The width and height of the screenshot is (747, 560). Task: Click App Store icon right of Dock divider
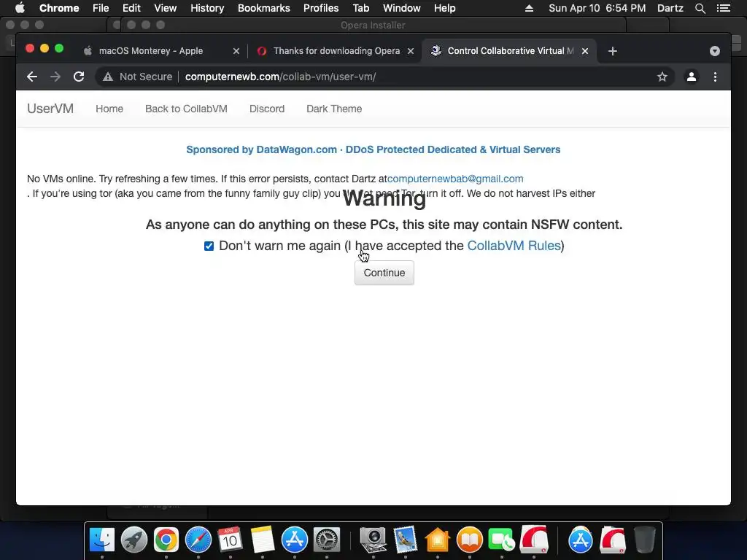(580, 540)
